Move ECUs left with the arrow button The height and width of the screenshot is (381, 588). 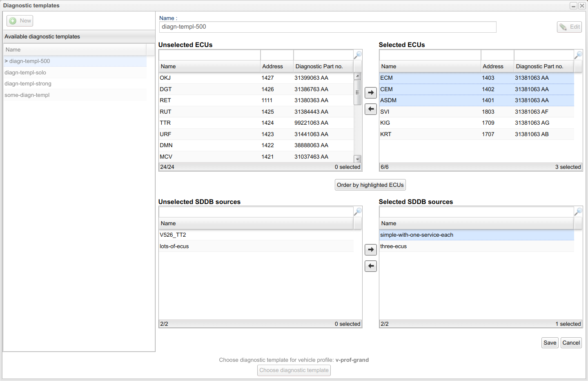(370, 109)
